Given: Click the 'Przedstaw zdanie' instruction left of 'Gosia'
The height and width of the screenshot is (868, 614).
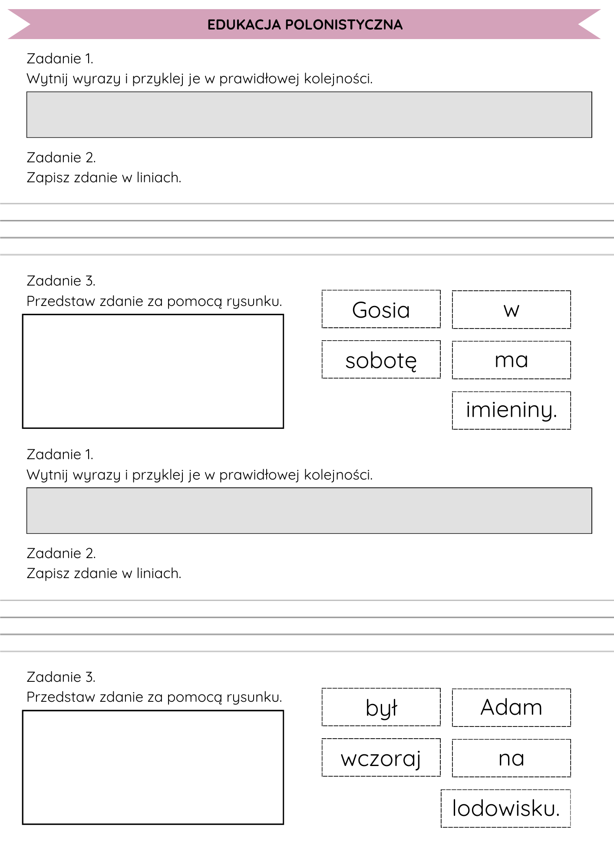Looking at the screenshot, I should pyautogui.click(x=154, y=301).
